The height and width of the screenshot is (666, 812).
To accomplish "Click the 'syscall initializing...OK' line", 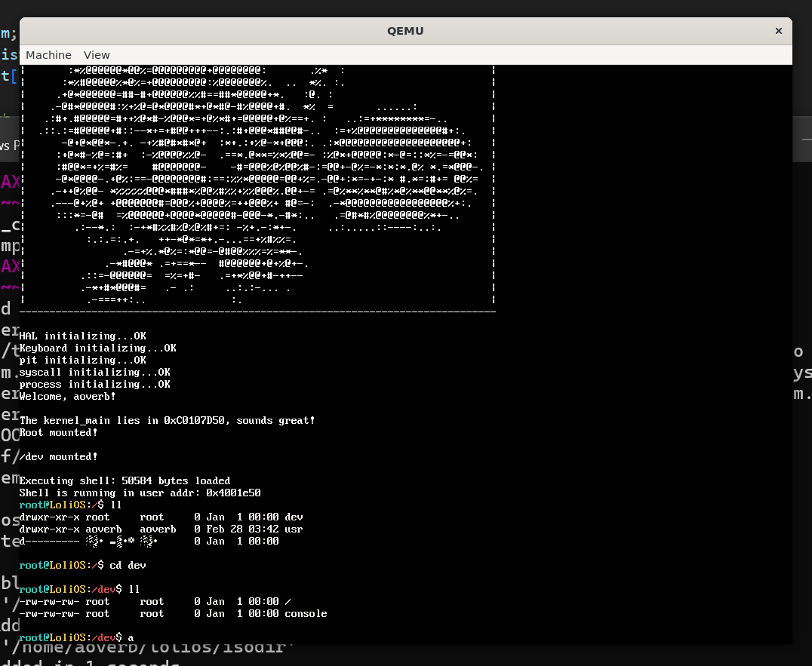I will [94, 372].
